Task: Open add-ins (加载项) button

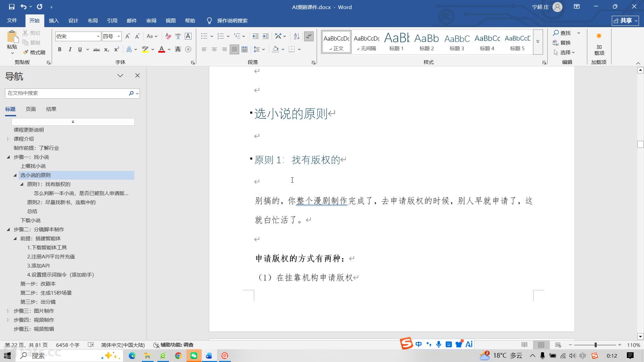Action: (599, 44)
